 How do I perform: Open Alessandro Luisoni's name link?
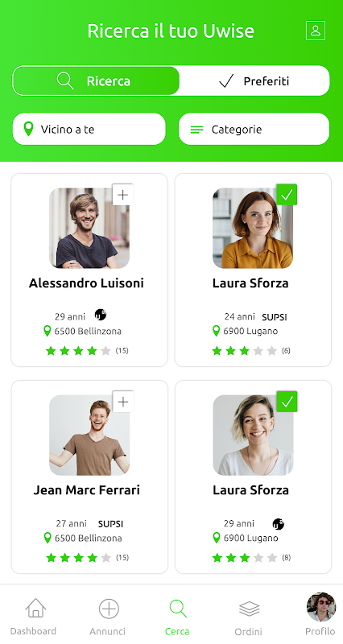coord(86,283)
